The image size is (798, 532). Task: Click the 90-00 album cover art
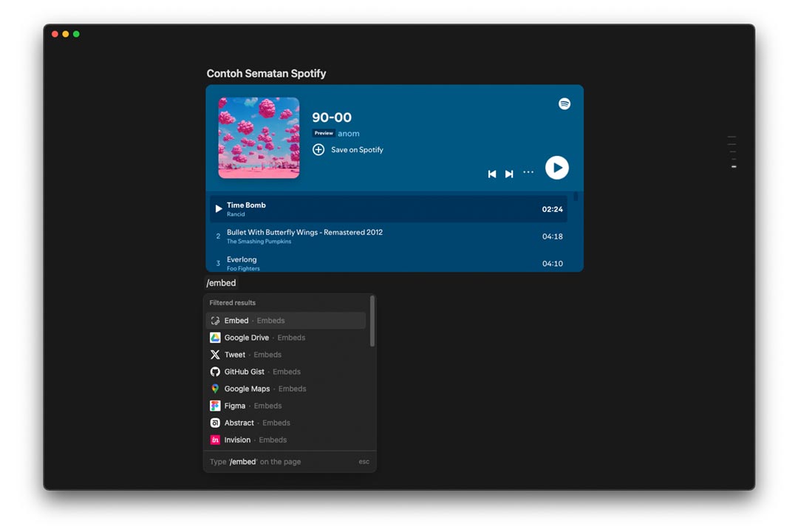(259, 138)
